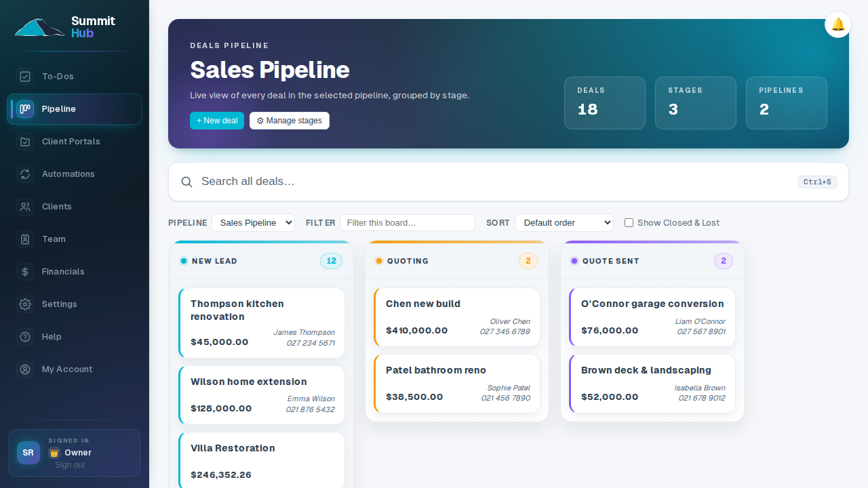The height and width of the screenshot is (488, 868).
Task: Open the Pipeline selector dropdown
Action: coord(253,222)
